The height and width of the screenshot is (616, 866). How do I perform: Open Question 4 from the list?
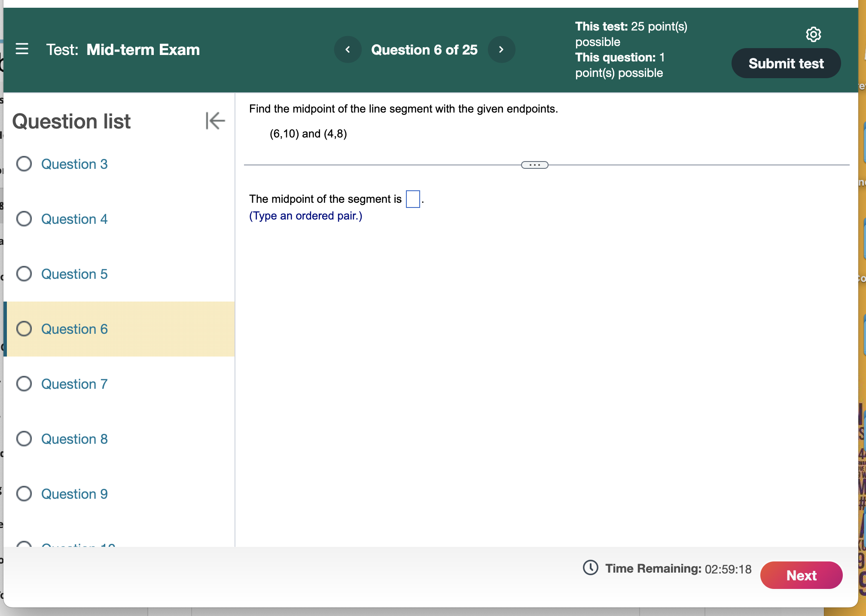(74, 219)
